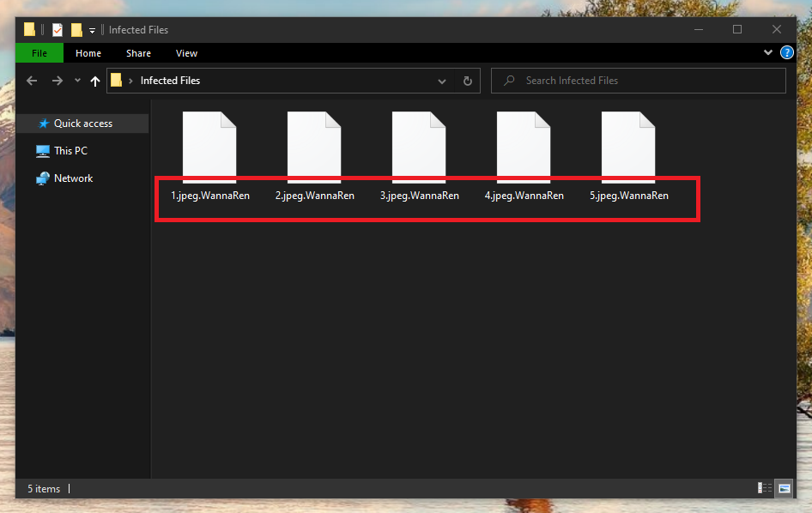Click the 5 items status text
Screen dimensions: 812x513
tap(44, 489)
